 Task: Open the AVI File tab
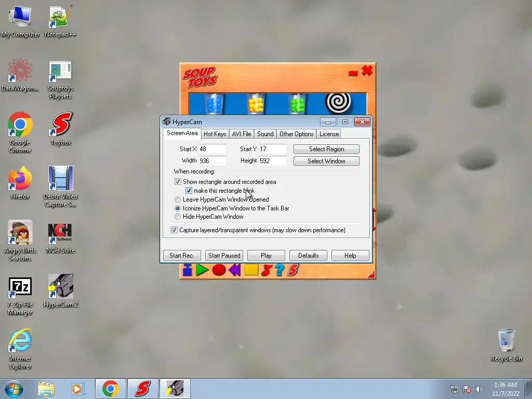tap(242, 134)
